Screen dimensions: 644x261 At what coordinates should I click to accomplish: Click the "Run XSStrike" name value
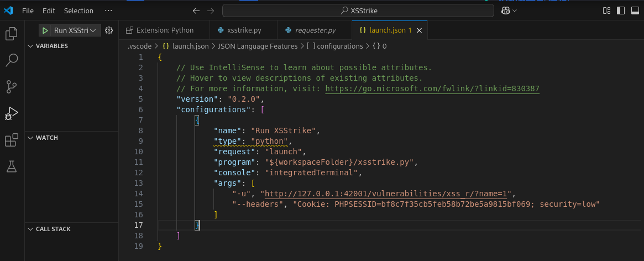283,130
